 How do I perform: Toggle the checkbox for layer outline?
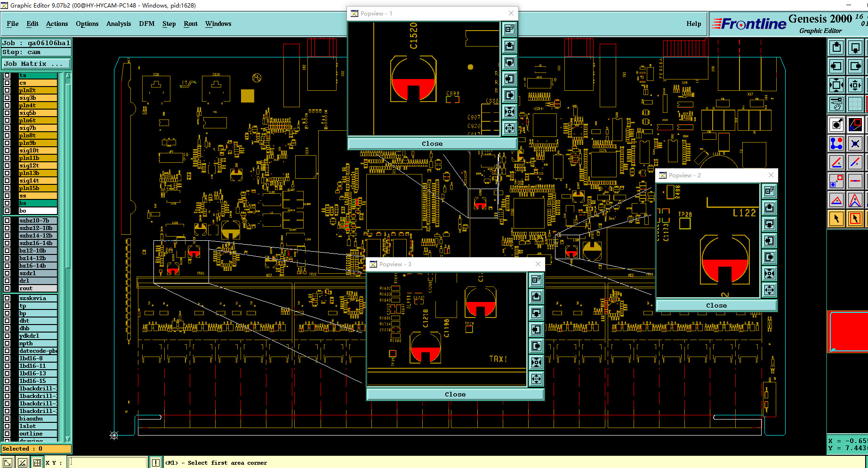pos(7,434)
